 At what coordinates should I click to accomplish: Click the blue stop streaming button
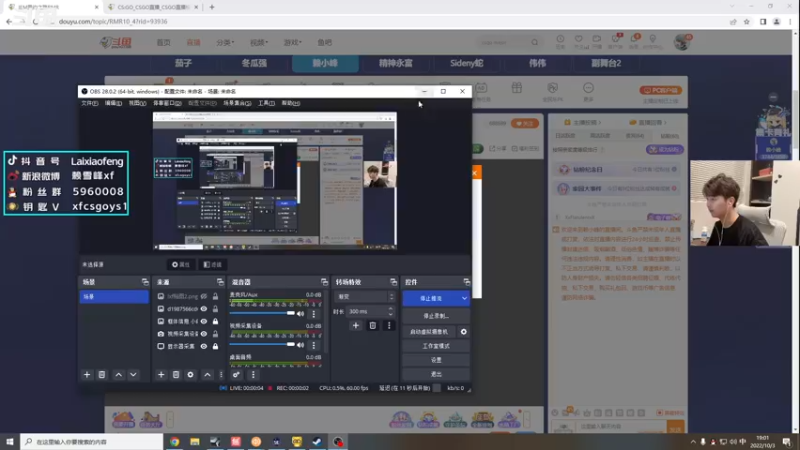coord(432,298)
